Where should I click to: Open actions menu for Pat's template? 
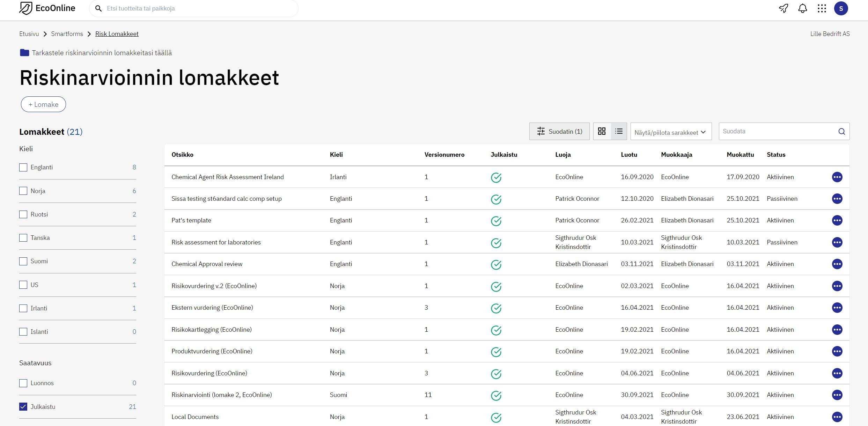coord(837,220)
